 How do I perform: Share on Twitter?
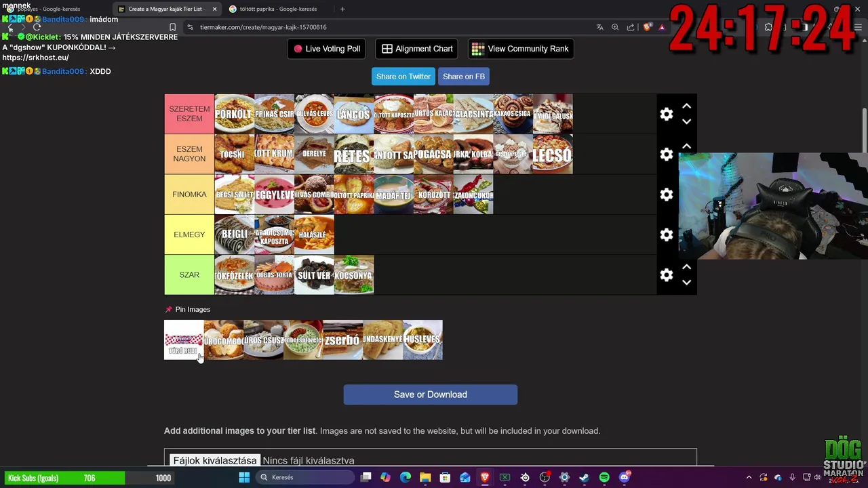[403, 77]
